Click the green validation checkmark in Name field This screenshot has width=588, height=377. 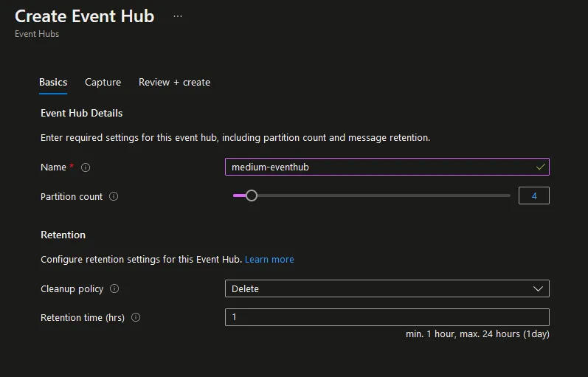(540, 167)
